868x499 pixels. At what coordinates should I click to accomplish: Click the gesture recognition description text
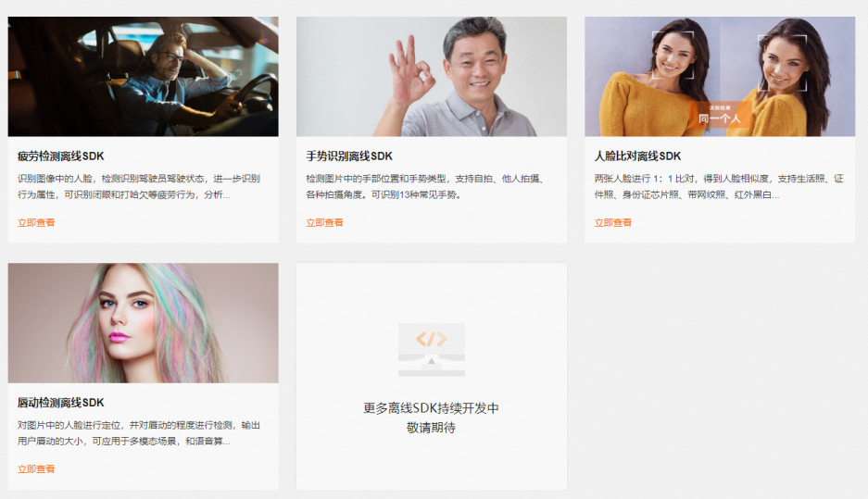[426, 186]
